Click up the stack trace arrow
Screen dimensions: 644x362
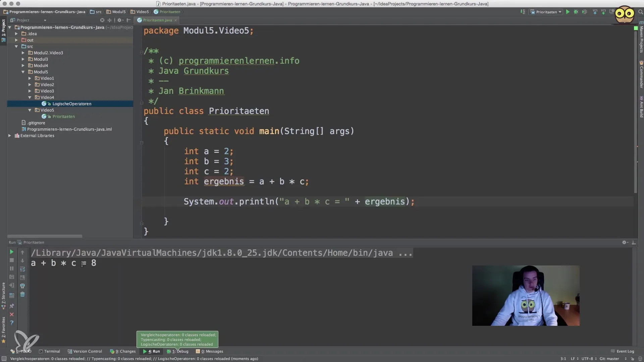22,252
